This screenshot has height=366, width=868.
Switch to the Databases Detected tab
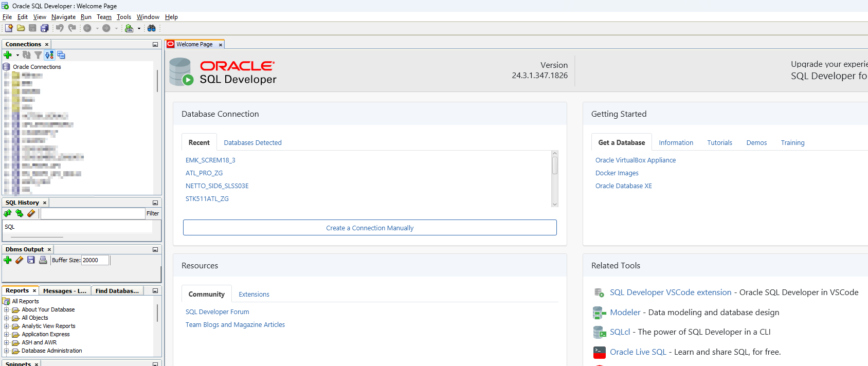pyautogui.click(x=252, y=143)
